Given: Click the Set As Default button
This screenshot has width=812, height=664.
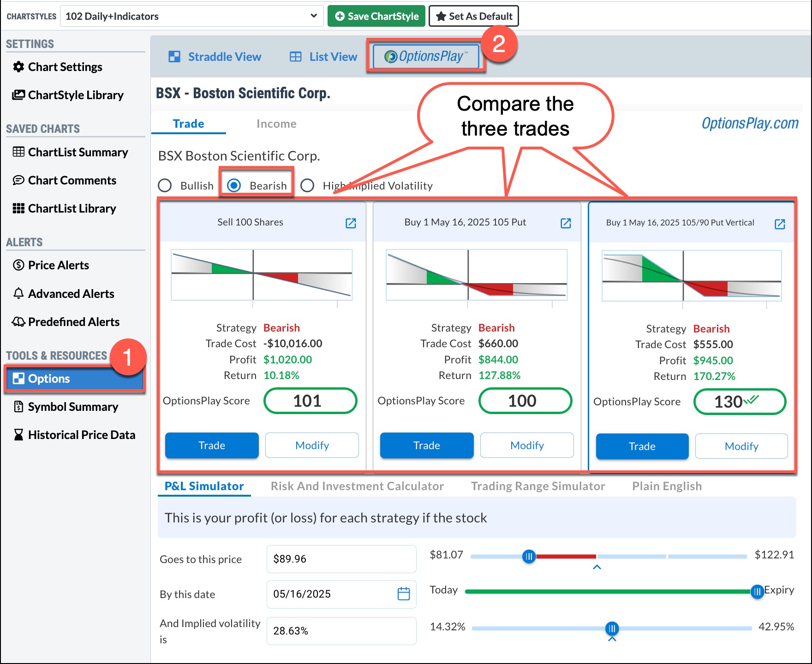Looking at the screenshot, I should click(x=474, y=16).
